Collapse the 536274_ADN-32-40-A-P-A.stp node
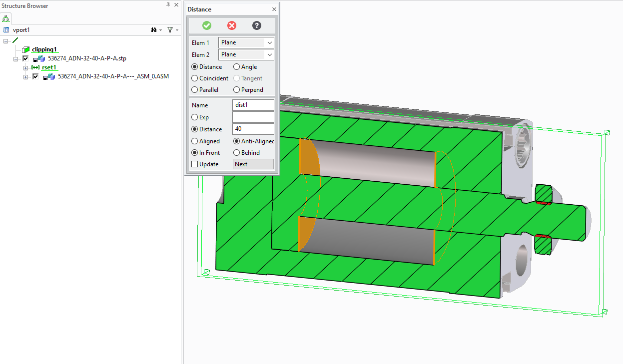Viewport: 623px width, 364px height. (x=16, y=58)
